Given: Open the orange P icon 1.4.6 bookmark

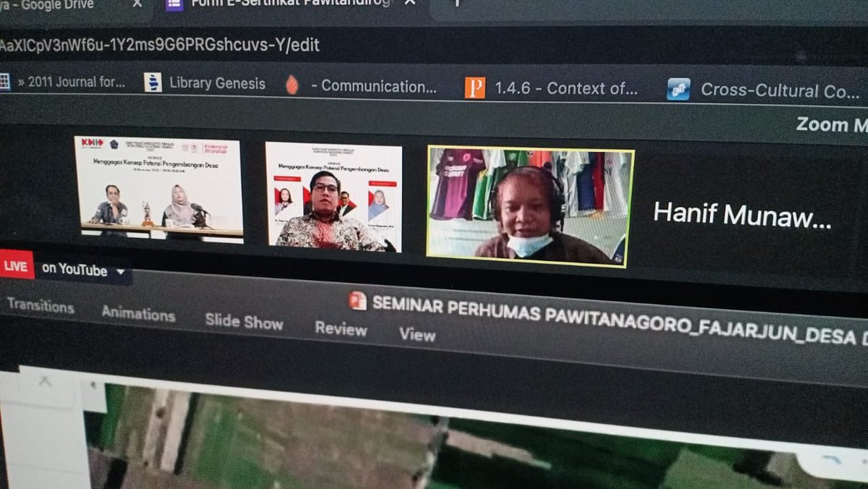Looking at the screenshot, I should click(475, 88).
